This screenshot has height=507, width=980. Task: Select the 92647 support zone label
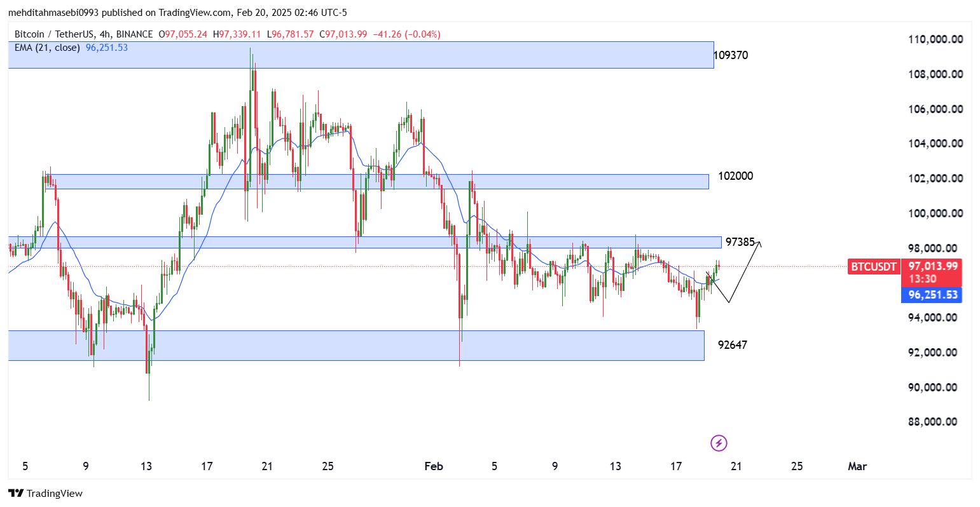pos(733,345)
